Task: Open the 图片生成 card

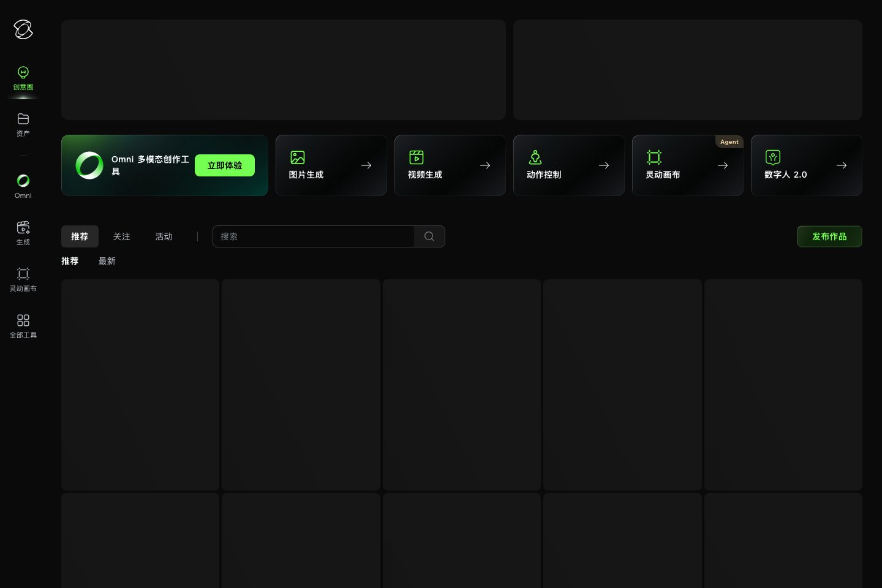Action: [x=331, y=165]
